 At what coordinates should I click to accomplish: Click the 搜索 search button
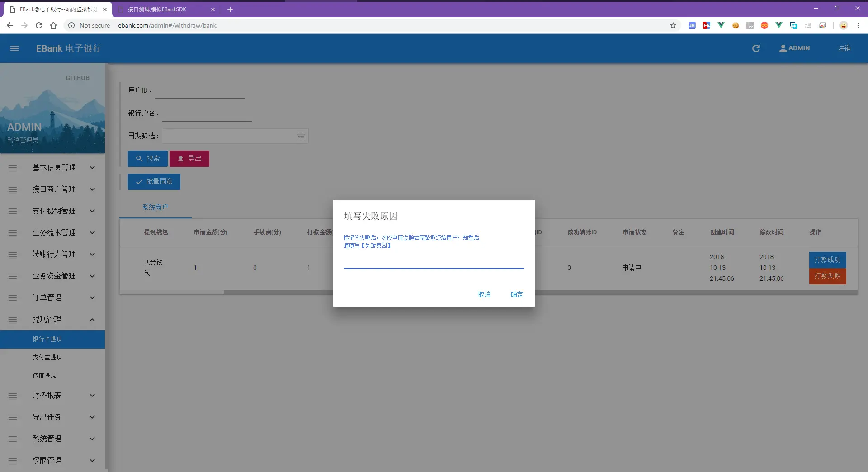148,159
